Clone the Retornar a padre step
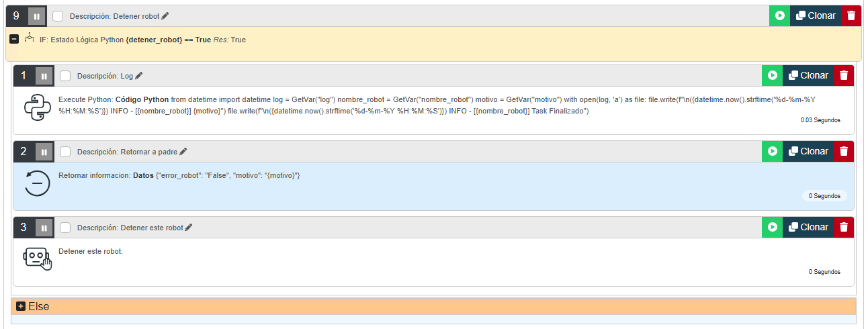This screenshot has height=329, width=868. (808, 151)
